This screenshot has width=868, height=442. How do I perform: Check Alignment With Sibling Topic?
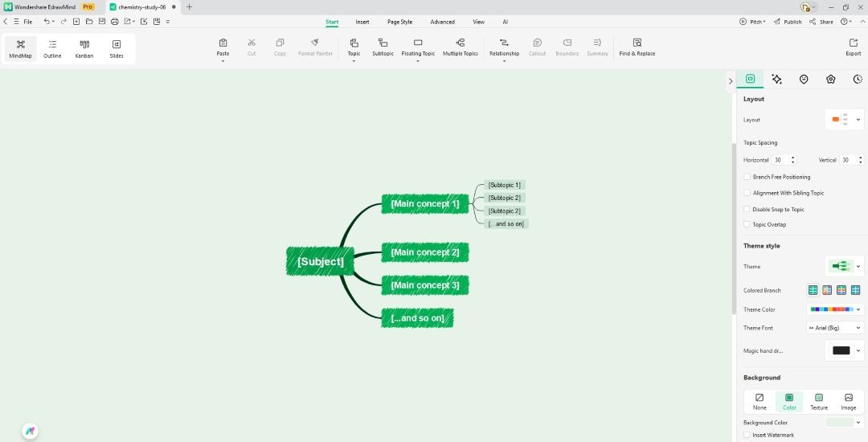(747, 193)
